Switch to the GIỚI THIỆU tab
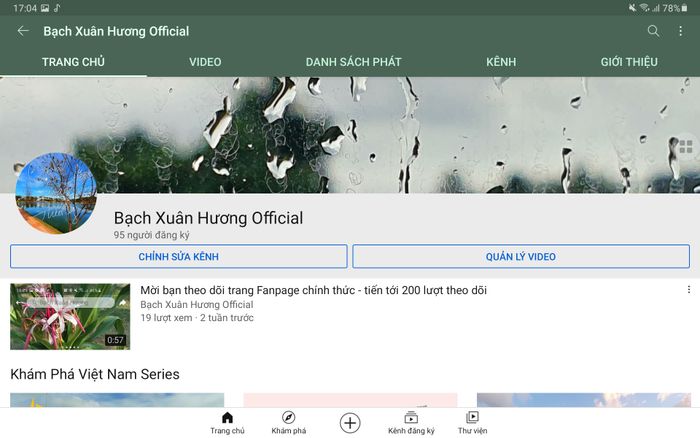This screenshot has width=700, height=438. pos(629,62)
